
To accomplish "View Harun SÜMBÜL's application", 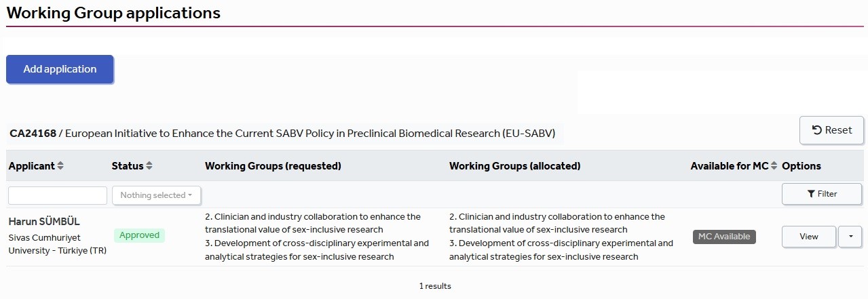I will click(x=808, y=237).
